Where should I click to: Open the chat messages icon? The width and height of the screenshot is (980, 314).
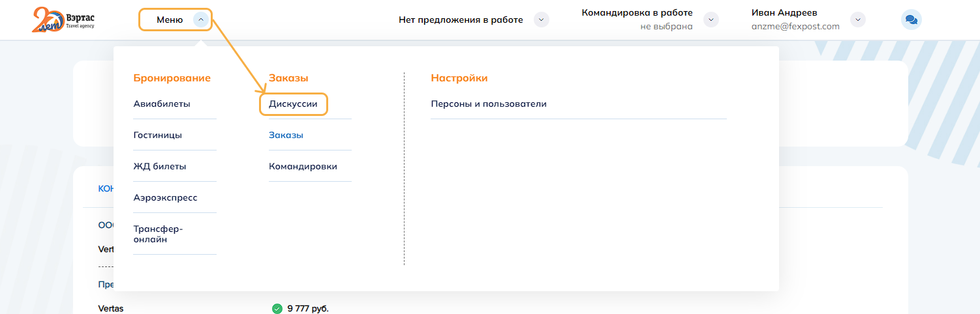click(911, 20)
